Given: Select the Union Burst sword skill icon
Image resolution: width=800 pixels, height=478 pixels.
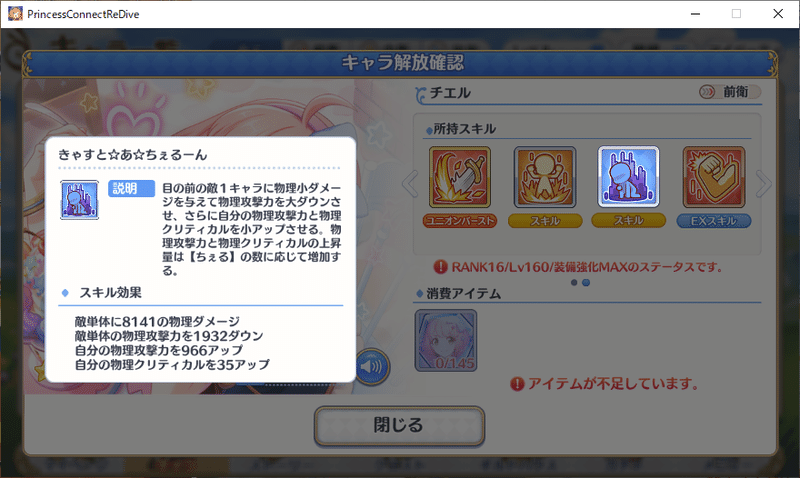Looking at the screenshot, I should pos(460,177).
